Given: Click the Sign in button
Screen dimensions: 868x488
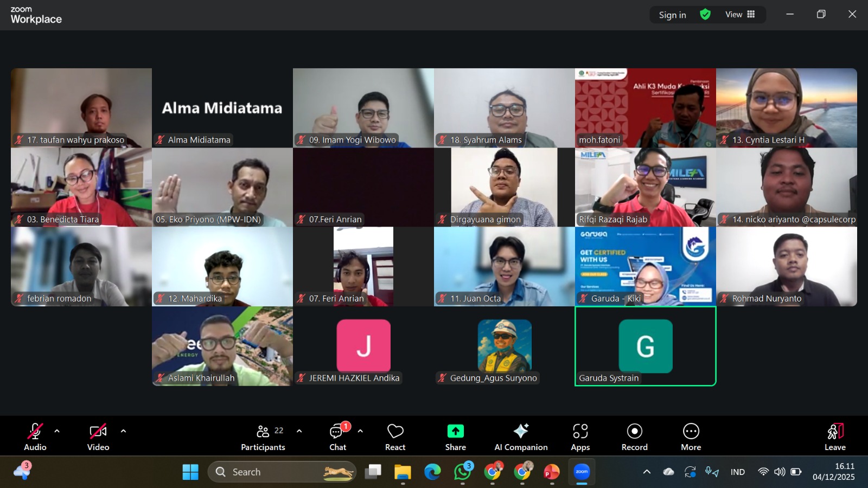Looking at the screenshot, I should pyautogui.click(x=672, y=15).
